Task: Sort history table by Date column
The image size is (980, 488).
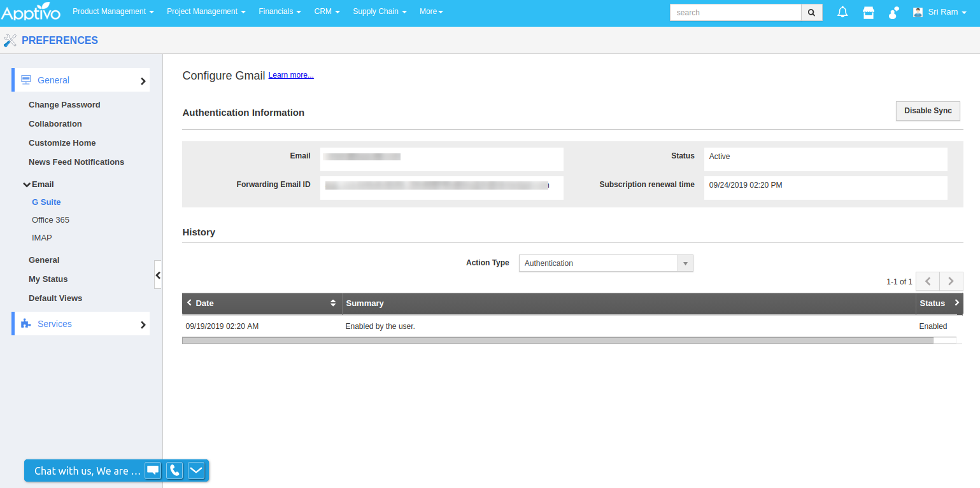Action: (332, 303)
